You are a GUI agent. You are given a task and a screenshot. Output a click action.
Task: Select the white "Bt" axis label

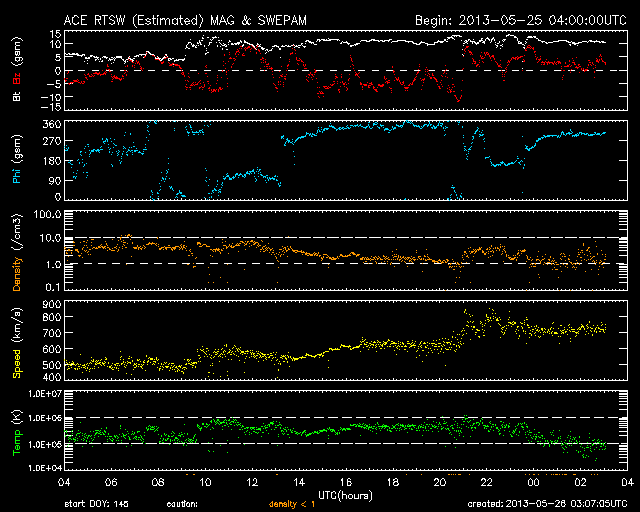coord(17,96)
